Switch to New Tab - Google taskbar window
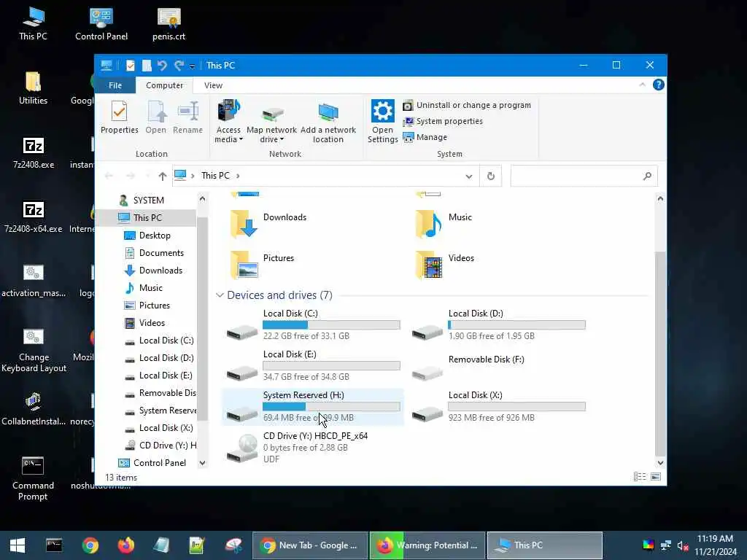 click(x=310, y=545)
